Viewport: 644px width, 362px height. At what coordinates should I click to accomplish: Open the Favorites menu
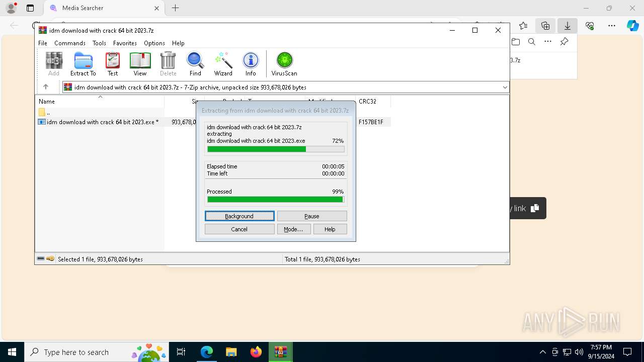point(125,43)
